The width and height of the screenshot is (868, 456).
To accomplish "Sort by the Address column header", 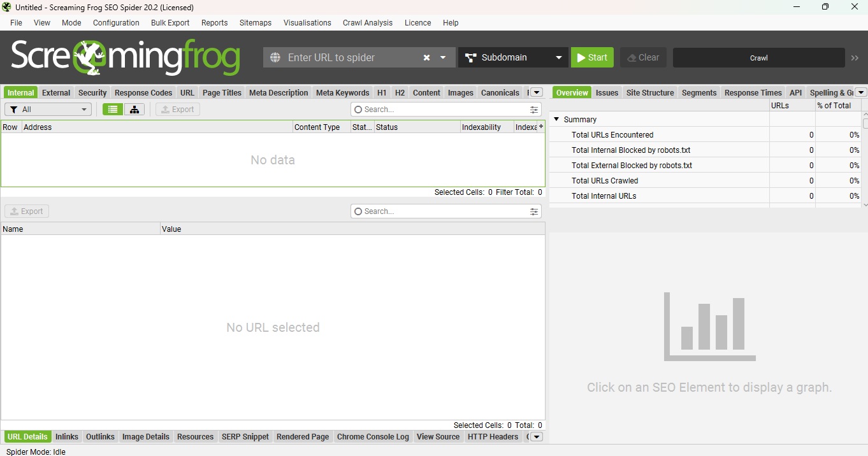I will coord(157,127).
